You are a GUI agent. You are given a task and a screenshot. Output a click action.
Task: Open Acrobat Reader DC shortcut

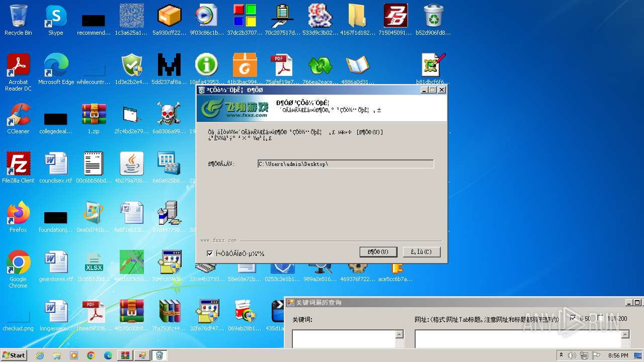18,72
